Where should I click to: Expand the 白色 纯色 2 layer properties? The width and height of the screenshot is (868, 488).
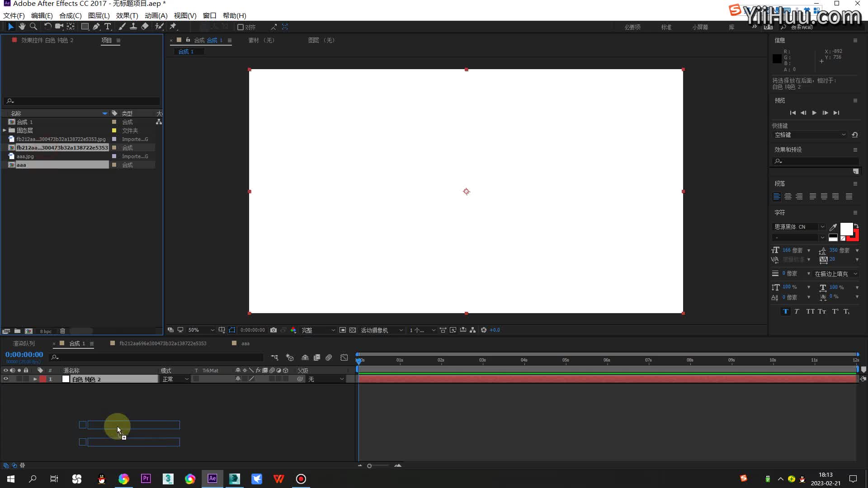(35, 379)
